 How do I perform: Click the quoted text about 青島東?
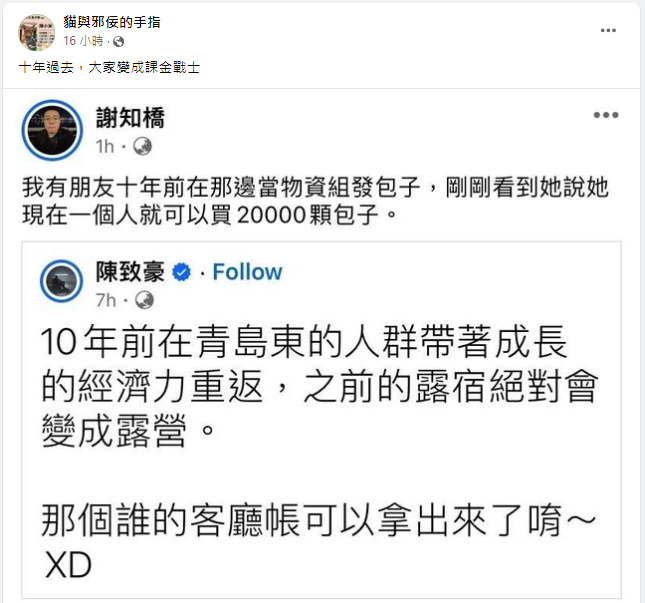coord(320,386)
